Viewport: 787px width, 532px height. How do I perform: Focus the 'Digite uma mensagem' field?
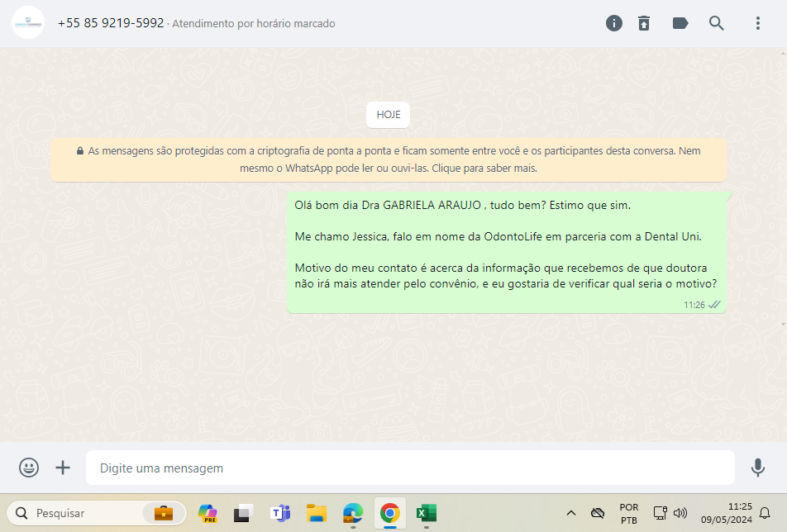[x=410, y=468]
